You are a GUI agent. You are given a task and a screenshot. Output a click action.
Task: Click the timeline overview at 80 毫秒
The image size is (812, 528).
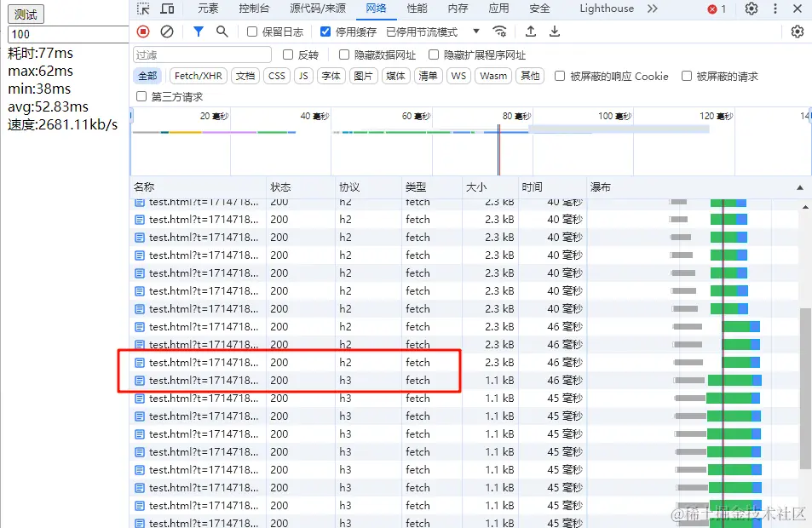516,116
